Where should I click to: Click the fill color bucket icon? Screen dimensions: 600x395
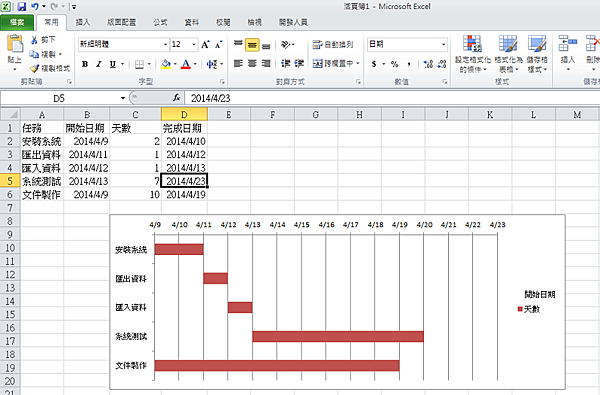point(166,64)
